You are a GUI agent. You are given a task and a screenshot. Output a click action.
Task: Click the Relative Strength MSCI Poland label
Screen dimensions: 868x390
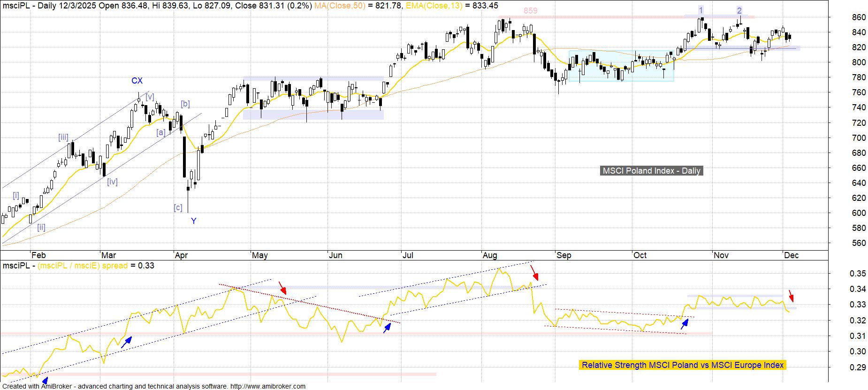[x=682, y=365]
